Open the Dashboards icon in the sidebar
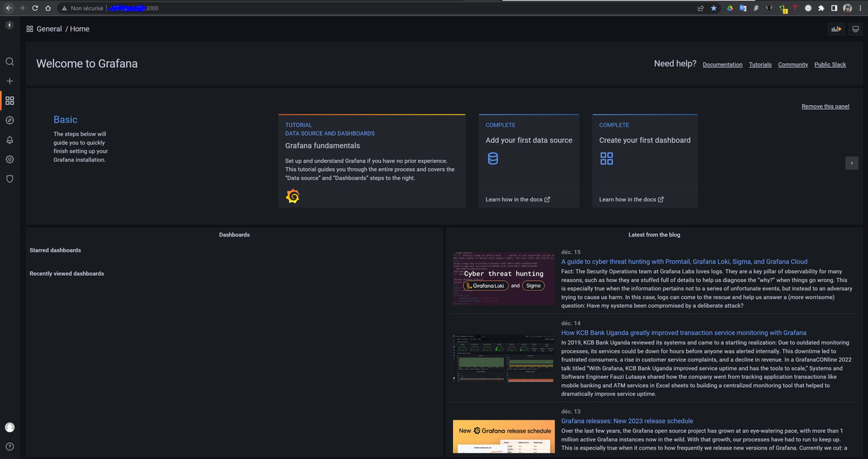868x459 pixels. coord(9,101)
